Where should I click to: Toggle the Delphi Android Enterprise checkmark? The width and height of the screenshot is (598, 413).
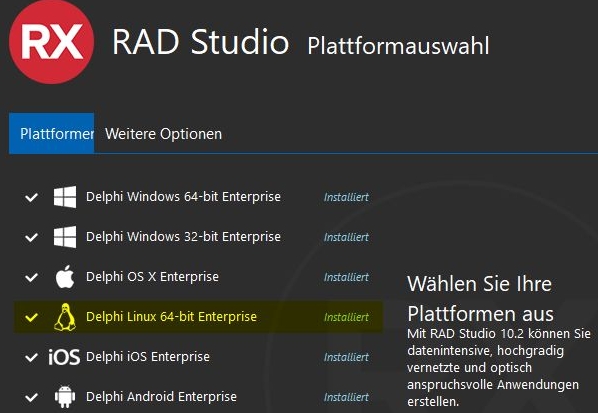(31, 397)
